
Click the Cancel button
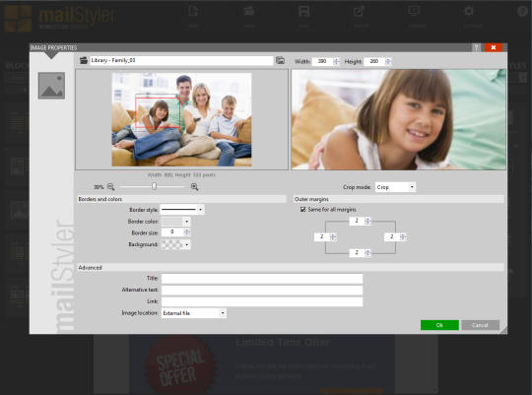(480, 325)
